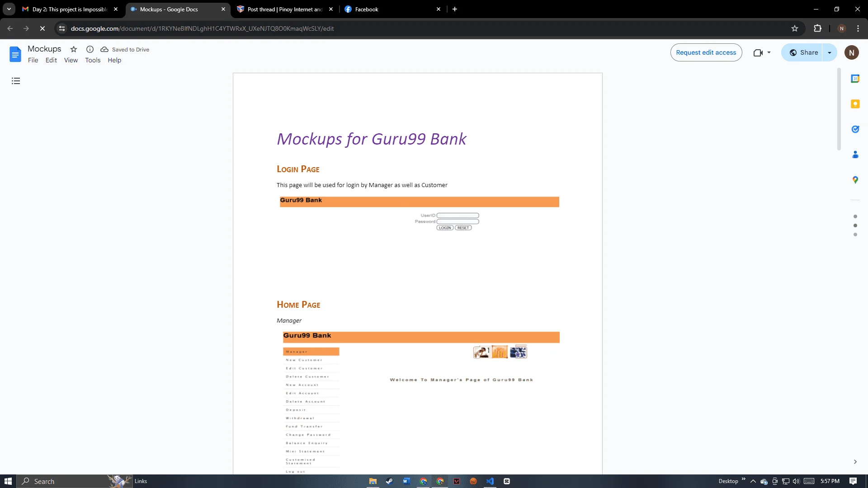Open the clock showing 5:57 PM
868x488 pixels.
[x=830, y=481]
